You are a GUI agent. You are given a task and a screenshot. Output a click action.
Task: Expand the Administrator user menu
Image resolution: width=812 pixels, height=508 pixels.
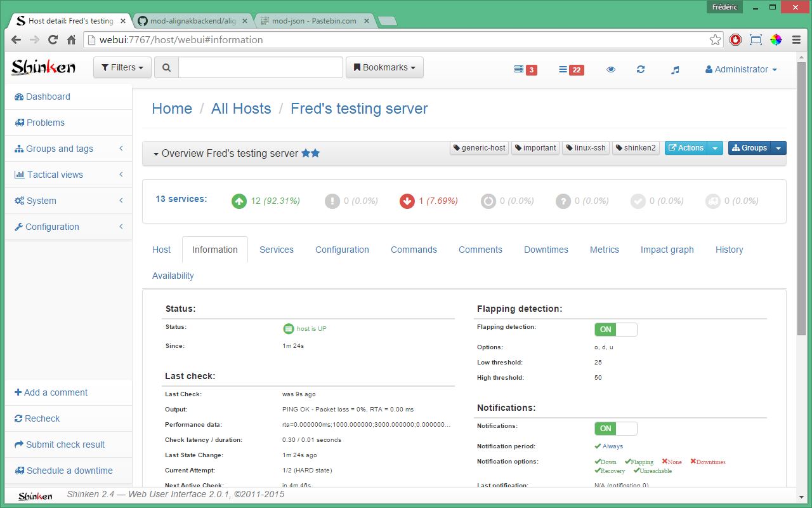[741, 70]
